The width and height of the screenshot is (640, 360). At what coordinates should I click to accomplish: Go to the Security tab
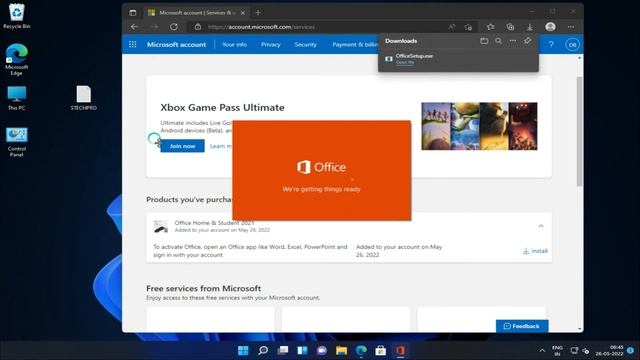tap(305, 44)
